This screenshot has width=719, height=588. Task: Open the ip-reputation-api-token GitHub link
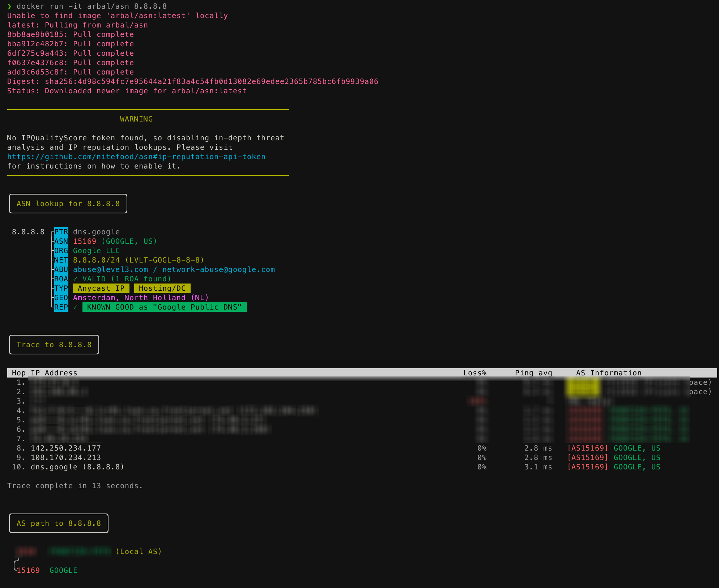(x=136, y=157)
